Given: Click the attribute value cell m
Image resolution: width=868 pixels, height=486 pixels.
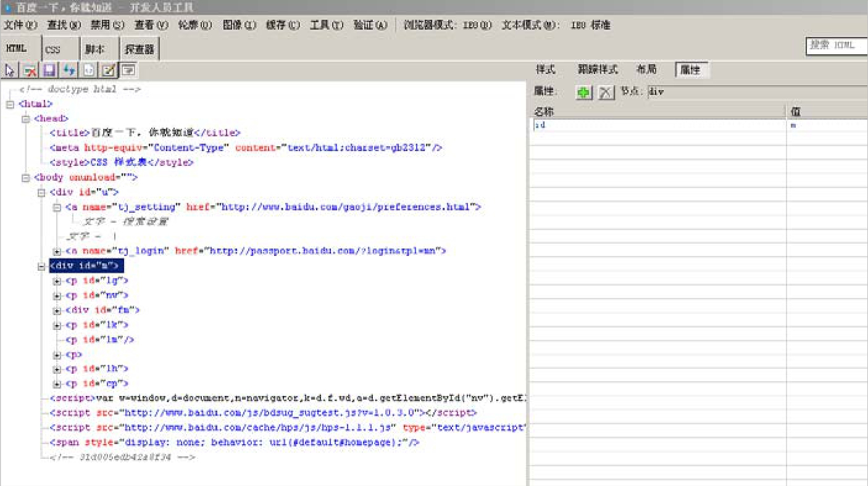Looking at the screenshot, I should pyautogui.click(x=827, y=125).
